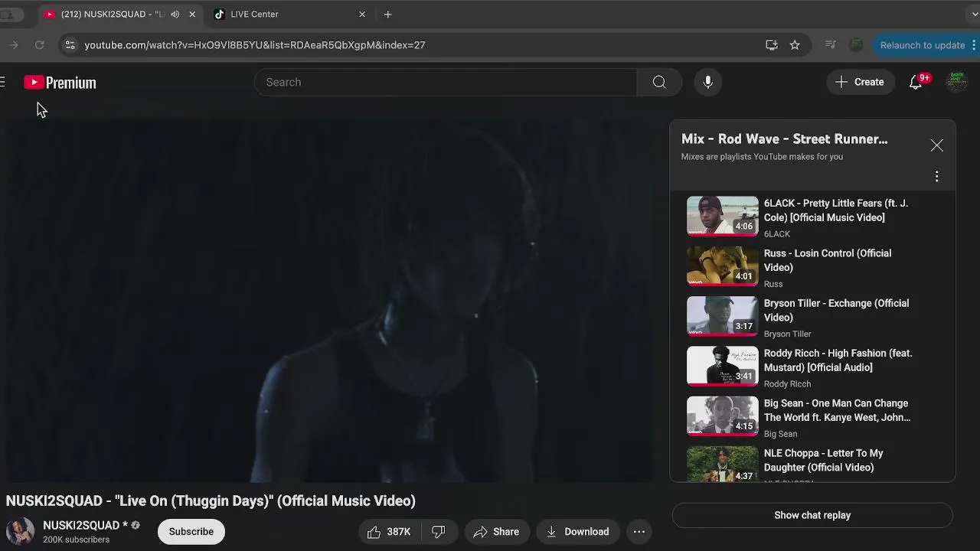The height and width of the screenshot is (551, 980).
Task: Share the video
Action: (496, 532)
